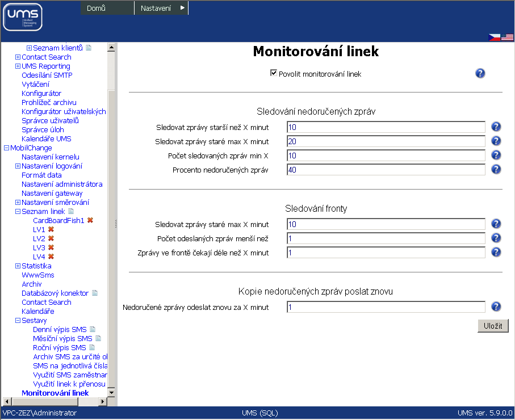Expand the Seznam klientů tree node
Viewport: 515px width, 420px height.
pos(29,48)
